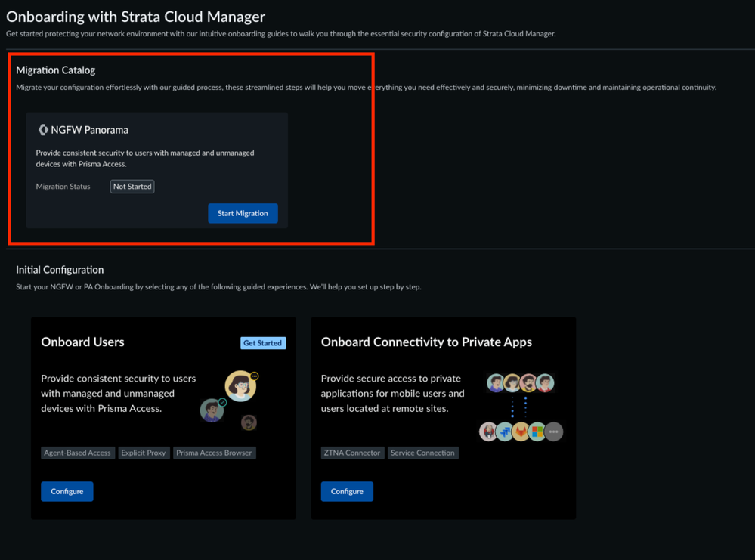Image resolution: width=755 pixels, height=560 pixels.
Task: Click the woman with glasses avatar
Action: [240, 386]
